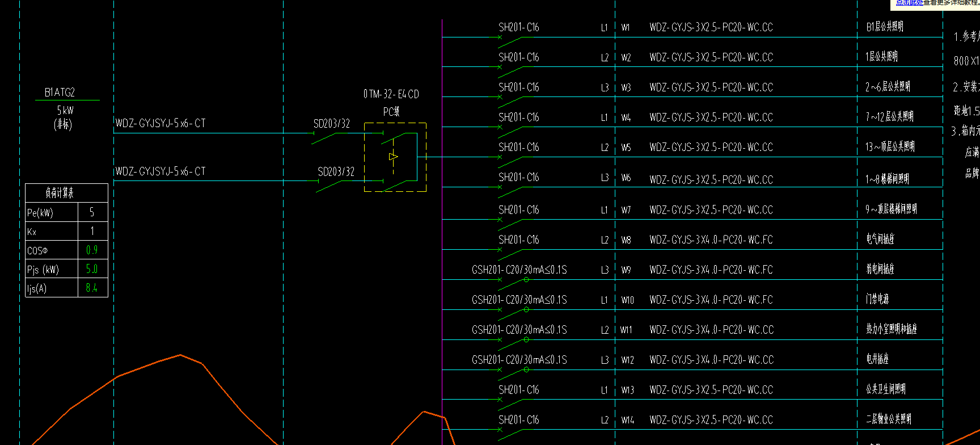The width and height of the screenshot is (980, 445).
Task: Select the 公共卫生间照明 load description
Action: pos(886,389)
